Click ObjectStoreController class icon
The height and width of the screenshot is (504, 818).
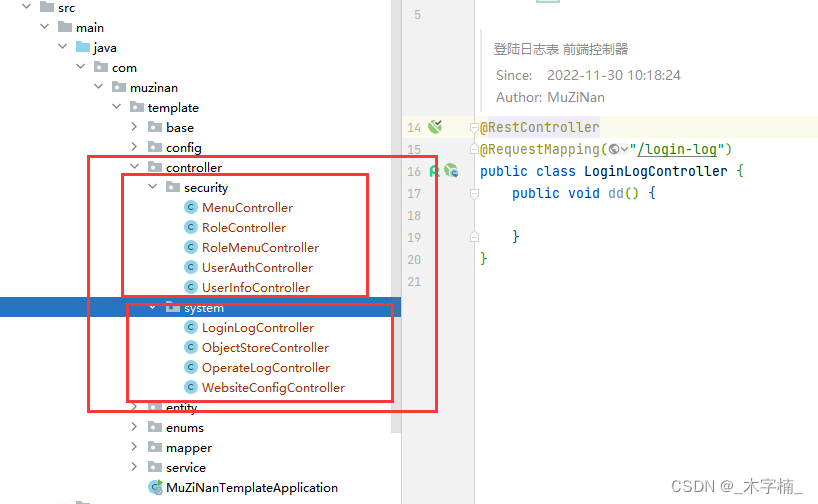click(x=191, y=347)
